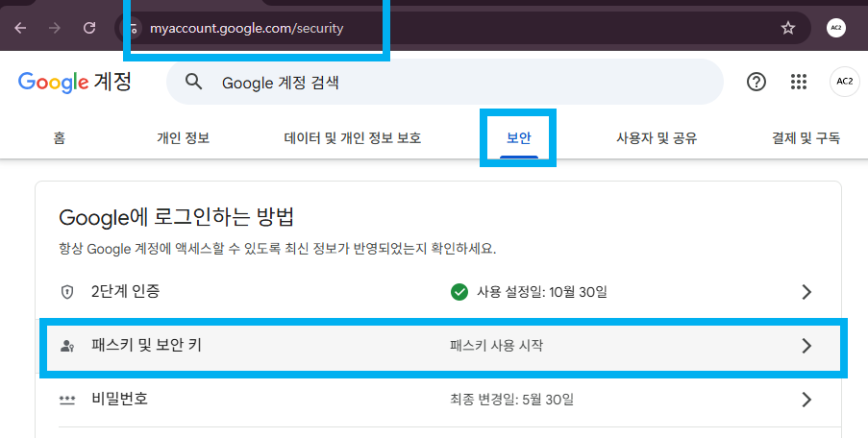Open the 결제 및 구독 tab
This screenshot has width=868, height=438.
pyautogui.click(x=806, y=137)
